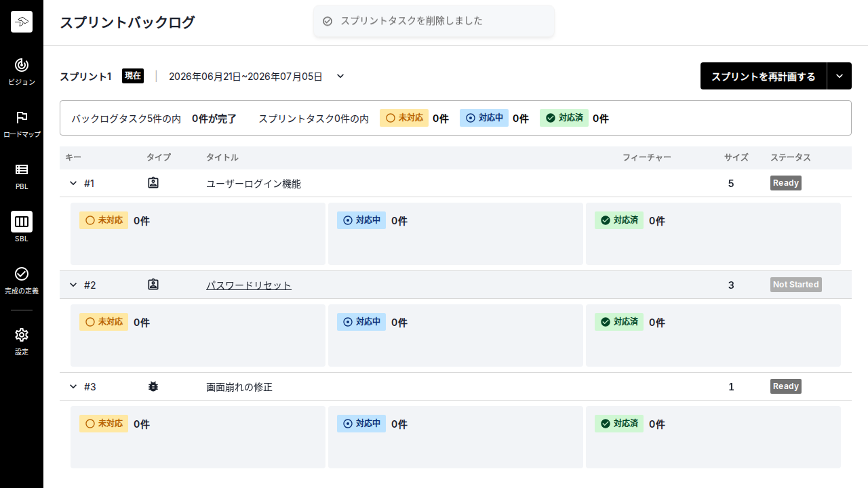This screenshot has height=488, width=868.
Task: Open the ロードマップ flag icon
Action: click(x=22, y=117)
